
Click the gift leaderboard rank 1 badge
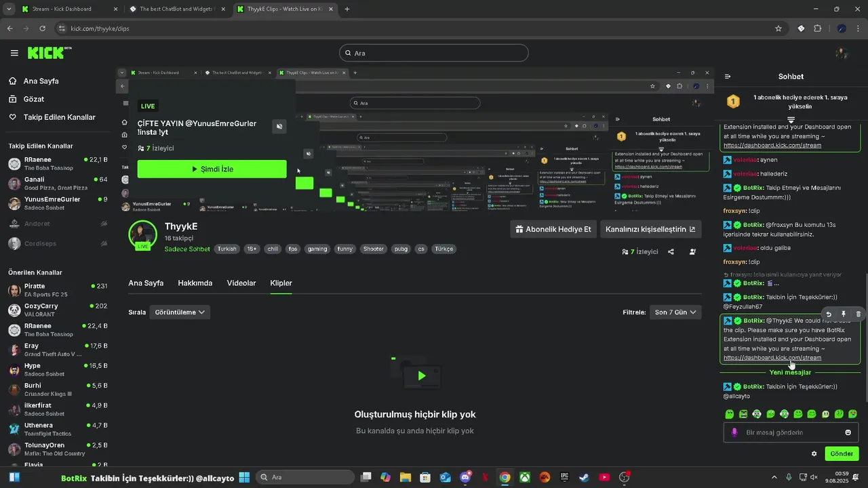pyautogui.click(x=733, y=102)
